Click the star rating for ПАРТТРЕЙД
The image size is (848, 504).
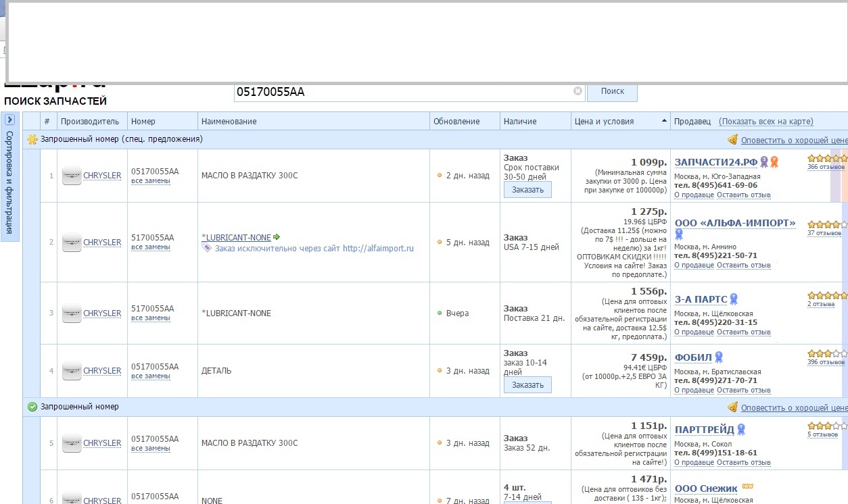pos(828,426)
